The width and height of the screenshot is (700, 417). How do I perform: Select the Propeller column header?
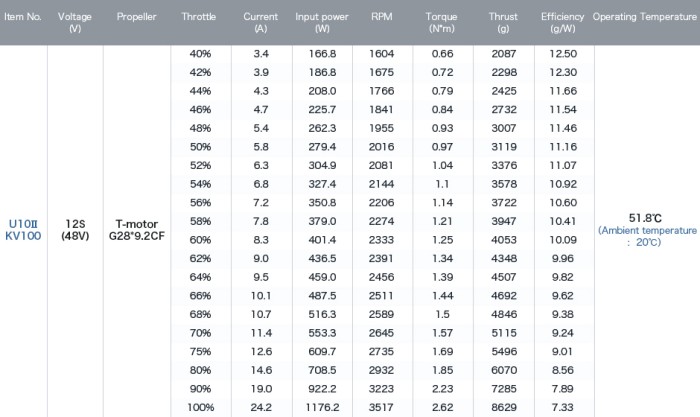[137, 17]
